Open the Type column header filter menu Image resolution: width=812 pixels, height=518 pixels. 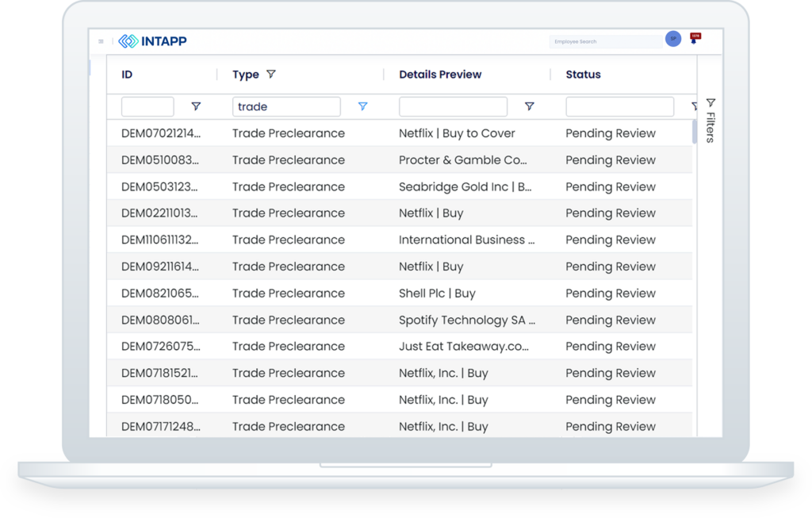[270, 74]
